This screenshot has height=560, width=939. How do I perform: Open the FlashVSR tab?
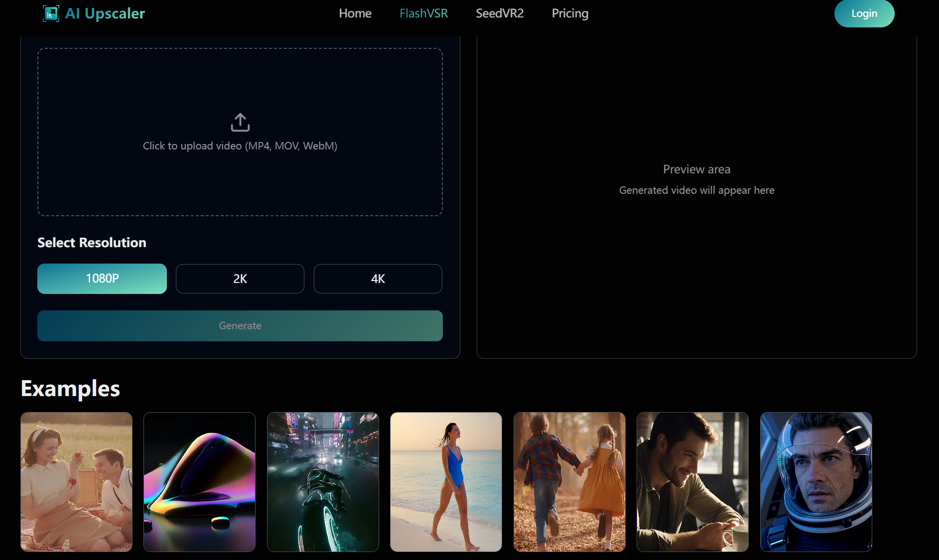423,13
